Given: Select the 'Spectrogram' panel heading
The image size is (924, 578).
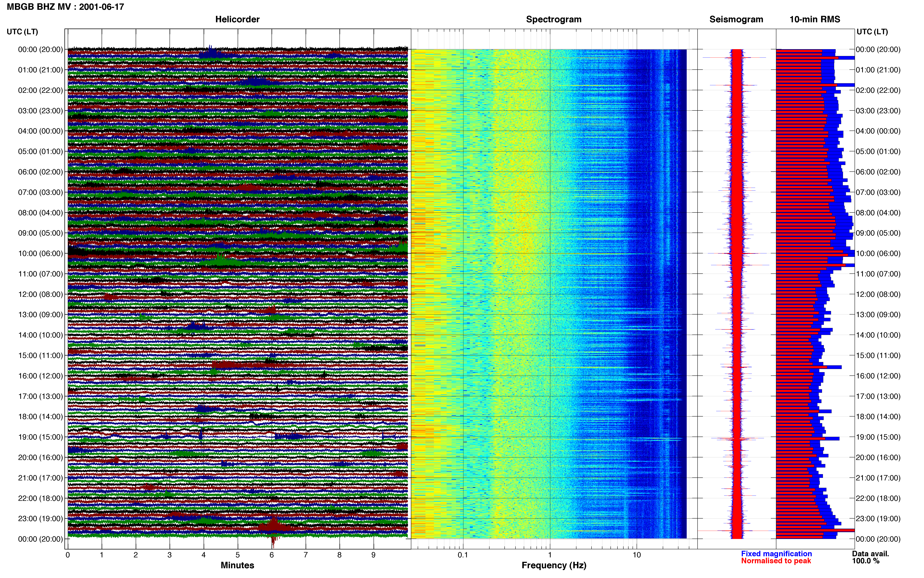Looking at the screenshot, I should [x=554, y=20].
